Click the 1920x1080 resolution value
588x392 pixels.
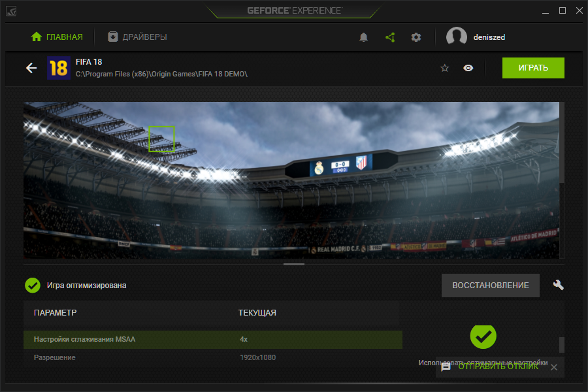pos(257,357)
